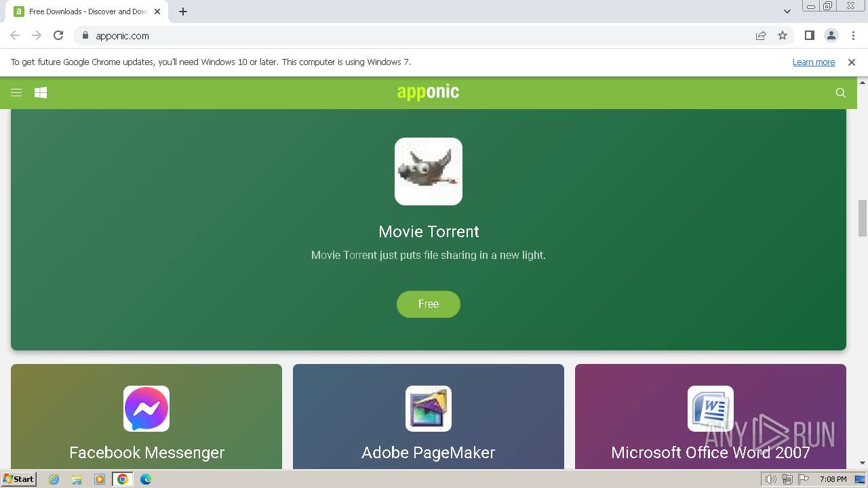Launch Internet Explorer from the taskbar
868x488 pixels.
(54, 479)
